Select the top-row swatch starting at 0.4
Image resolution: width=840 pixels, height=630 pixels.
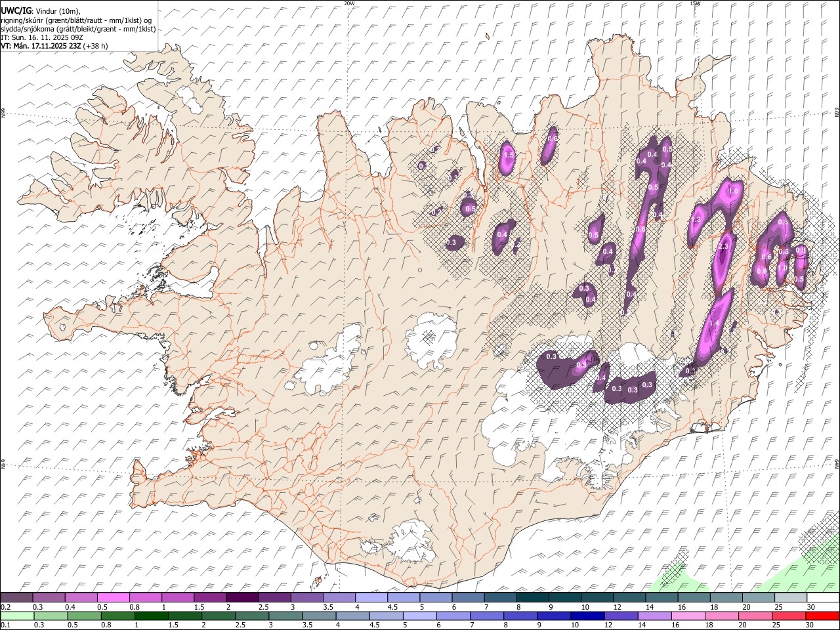(81, 597)
